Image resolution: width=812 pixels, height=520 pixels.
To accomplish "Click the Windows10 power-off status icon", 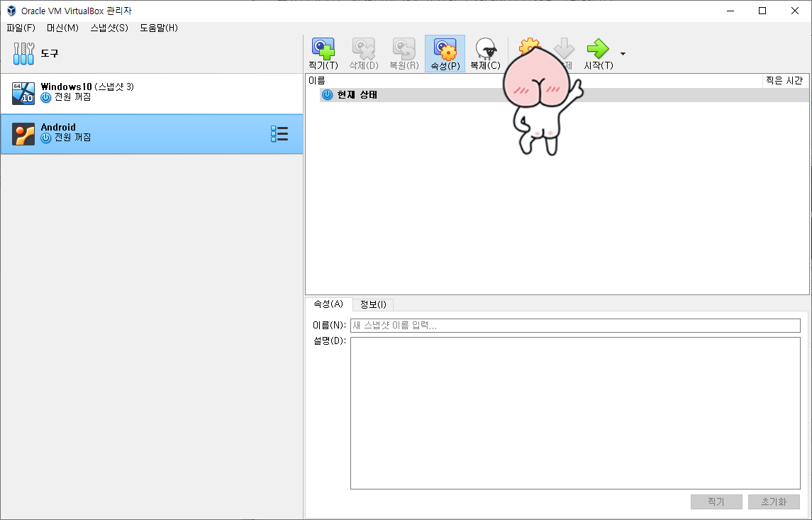I will (46, 97).
